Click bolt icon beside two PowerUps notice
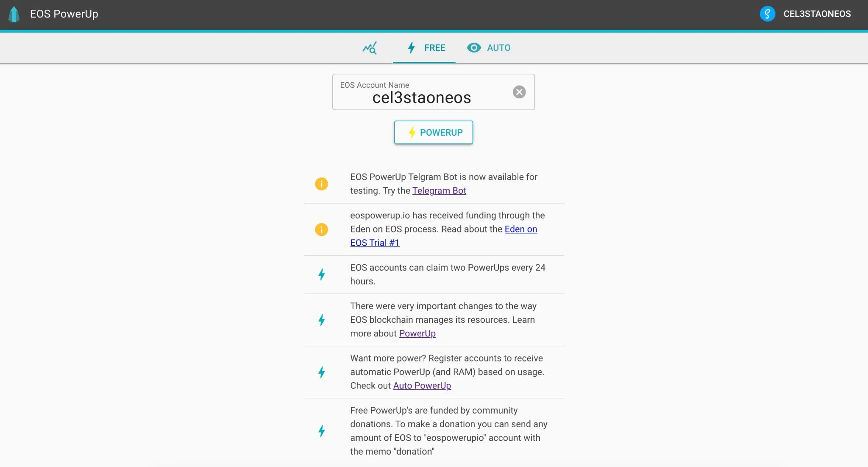The image size is (868, 467). click(x=322, y=274)
